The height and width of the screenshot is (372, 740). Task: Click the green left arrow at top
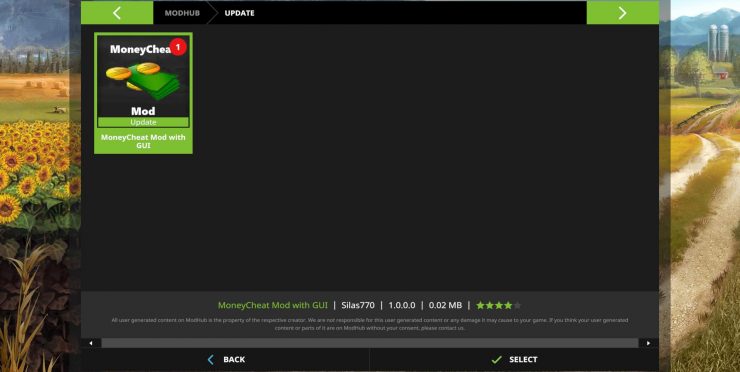pyautogui.click(x=117, y=13)
